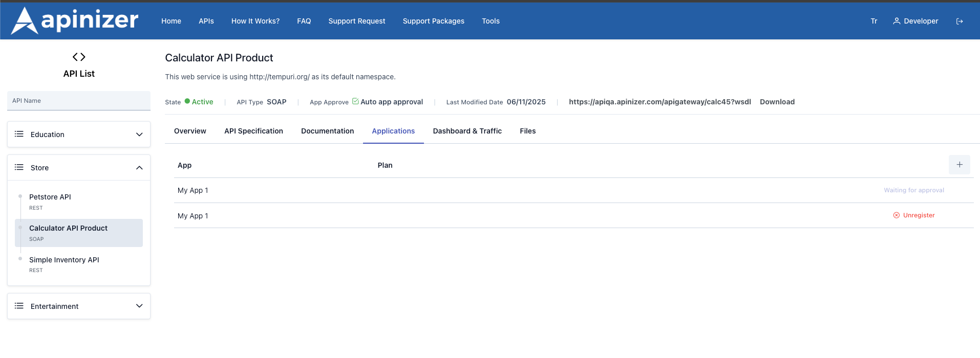The width and height of the screenshot is (980, 358).
Task: Click the Developer user profile icon
Action: 897,21
